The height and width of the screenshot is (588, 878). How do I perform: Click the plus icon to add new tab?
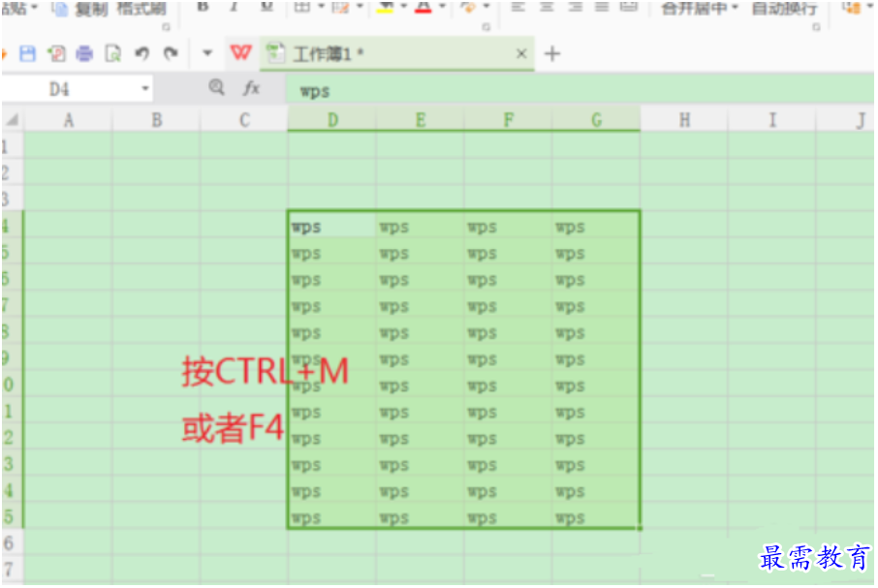point(552,53)
